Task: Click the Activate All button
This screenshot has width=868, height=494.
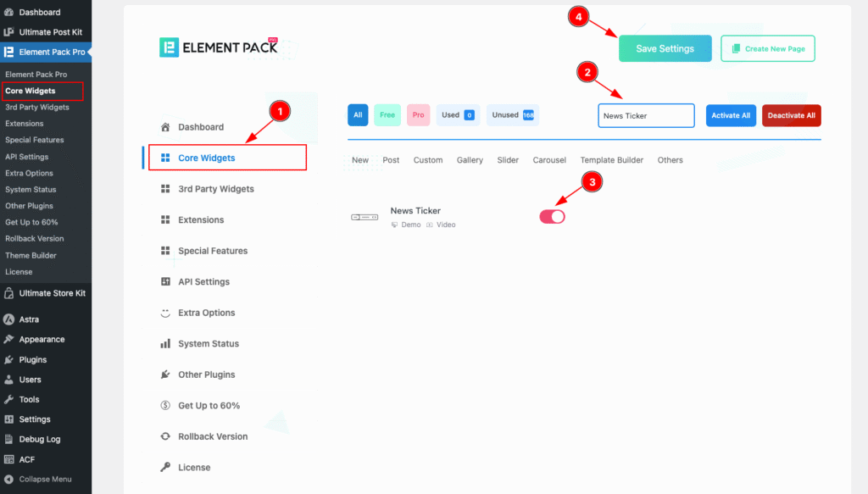Action: coord(731,115)
